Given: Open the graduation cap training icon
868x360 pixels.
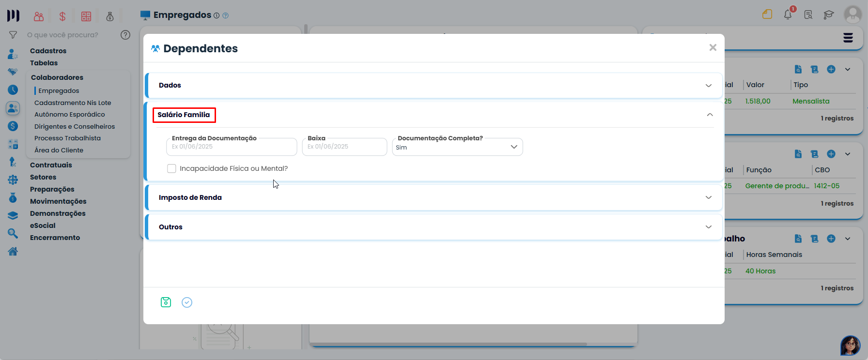Looking at the screenshot, I should 829,15.
